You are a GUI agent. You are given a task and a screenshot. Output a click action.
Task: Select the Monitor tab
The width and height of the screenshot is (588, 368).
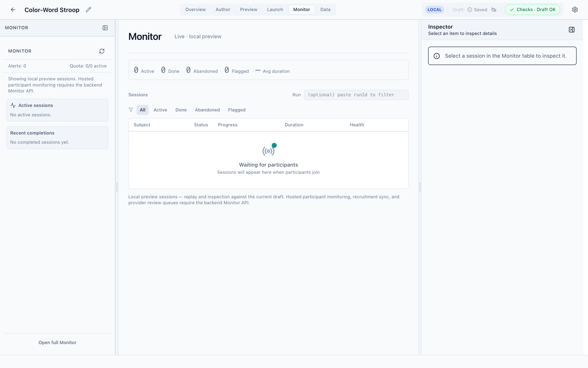(x=302, y=9)
